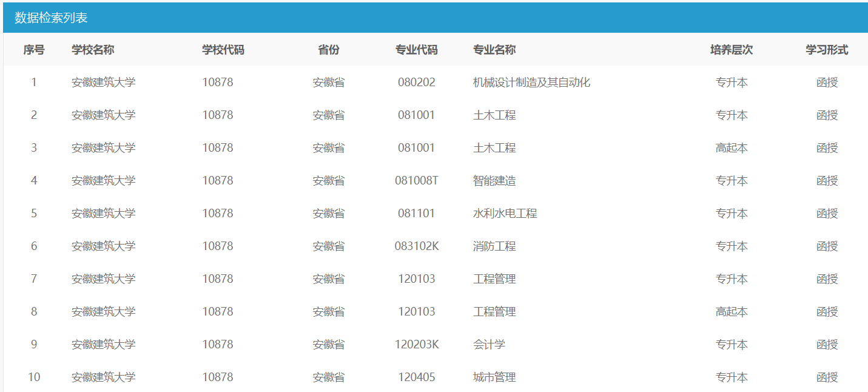This screenshot has width=868, height=392.
Task: Click 专升本 in the 机械设计制造及其自动化 row
Action: pos(732,82)
